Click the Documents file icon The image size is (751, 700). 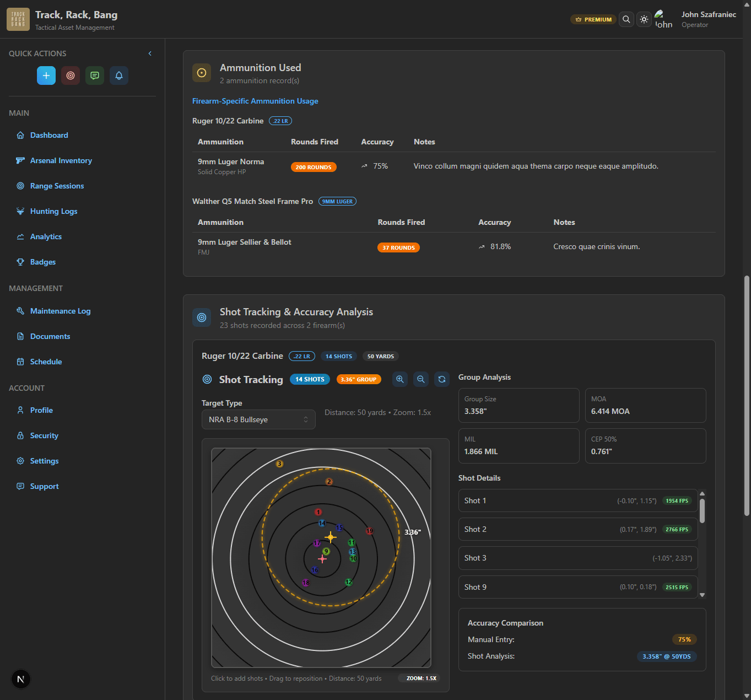coord(20,336)
